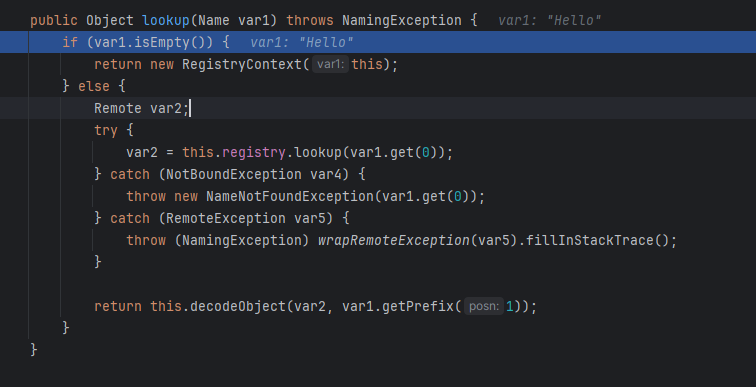The height and width of the screenshot is (387, 756).
Task: Click 'fillInStackTrace' method call
Action: [x=589, y=240]
